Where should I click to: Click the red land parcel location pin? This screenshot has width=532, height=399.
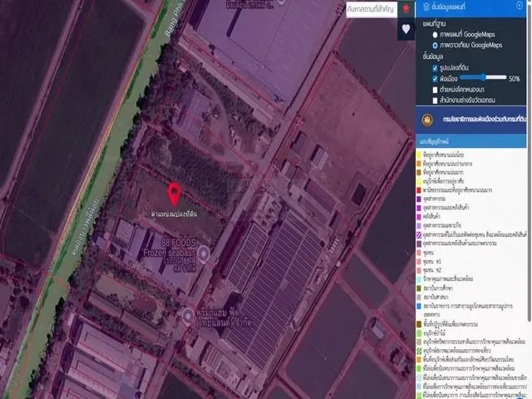pos(175,195)
